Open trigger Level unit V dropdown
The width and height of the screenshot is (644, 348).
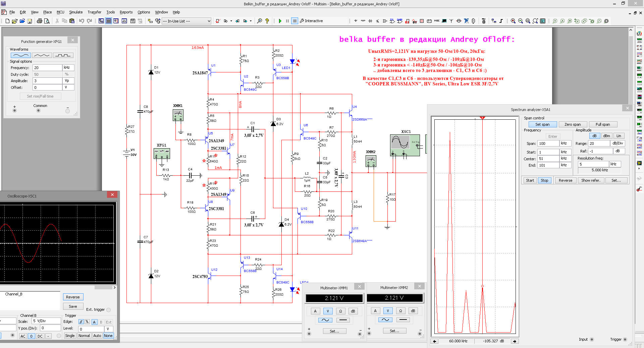pyautogui.click(x=109, y=329)
